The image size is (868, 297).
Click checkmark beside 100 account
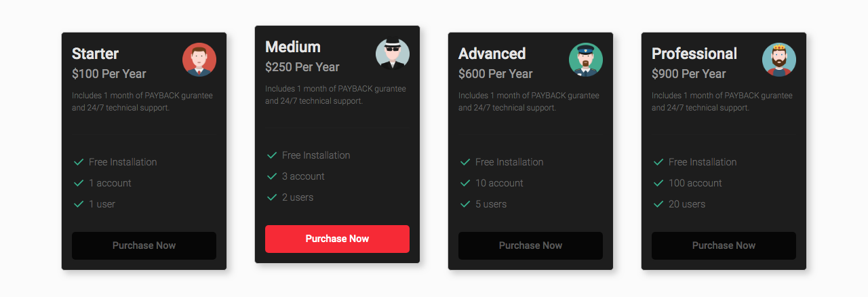tap(658, 183)
